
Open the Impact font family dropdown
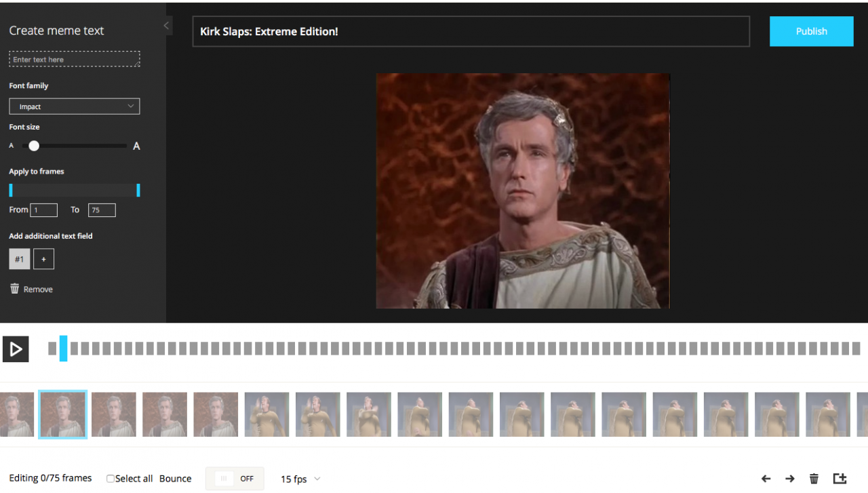[x=75, y=106]
